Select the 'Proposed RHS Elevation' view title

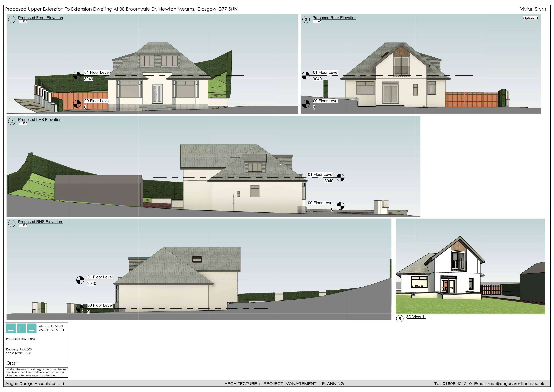40,222
